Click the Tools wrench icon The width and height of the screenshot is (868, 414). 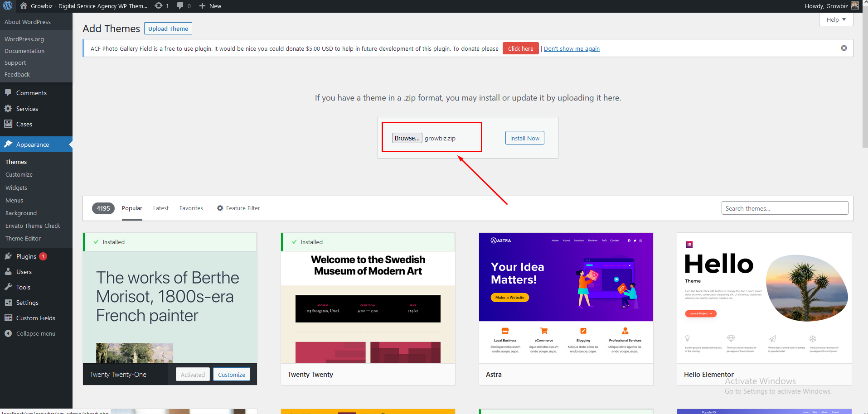point(8,287)
